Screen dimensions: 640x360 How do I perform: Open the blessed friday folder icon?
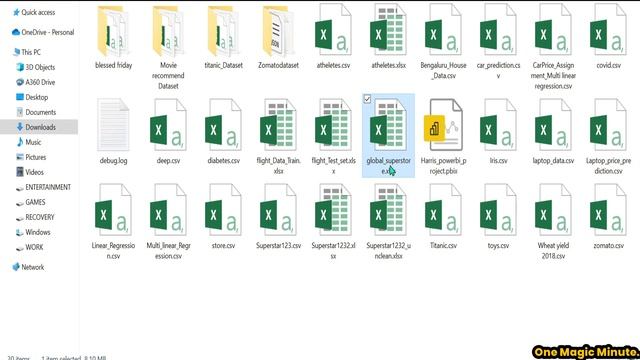click(x=113, y=31)
